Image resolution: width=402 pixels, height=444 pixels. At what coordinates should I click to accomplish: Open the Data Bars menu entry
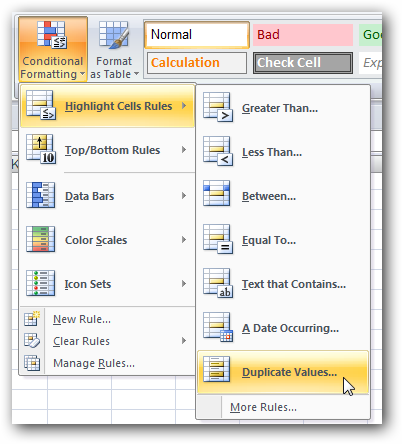107,196
